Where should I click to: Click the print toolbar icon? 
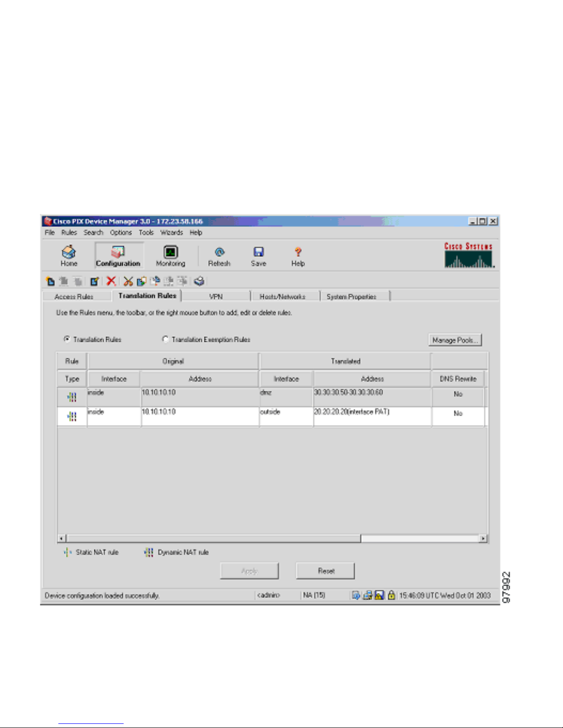click(199, 281)
